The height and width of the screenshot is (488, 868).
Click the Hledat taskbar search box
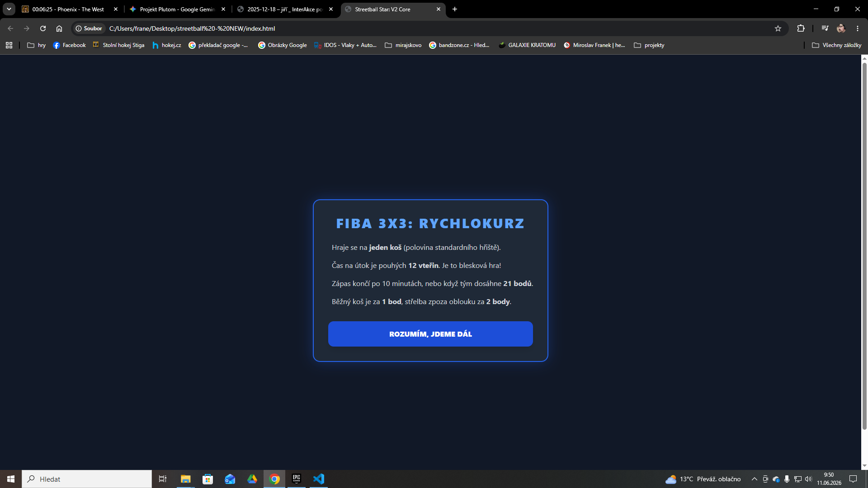point(87,479)
